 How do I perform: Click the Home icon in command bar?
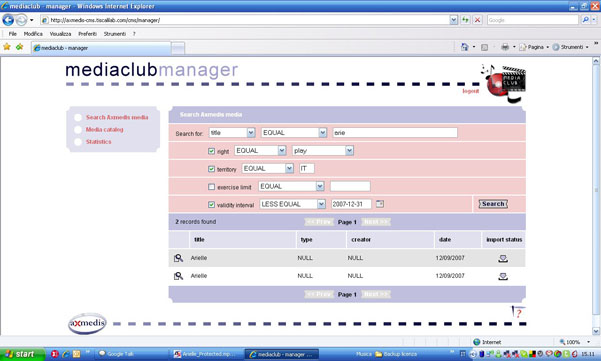[464, 47]
